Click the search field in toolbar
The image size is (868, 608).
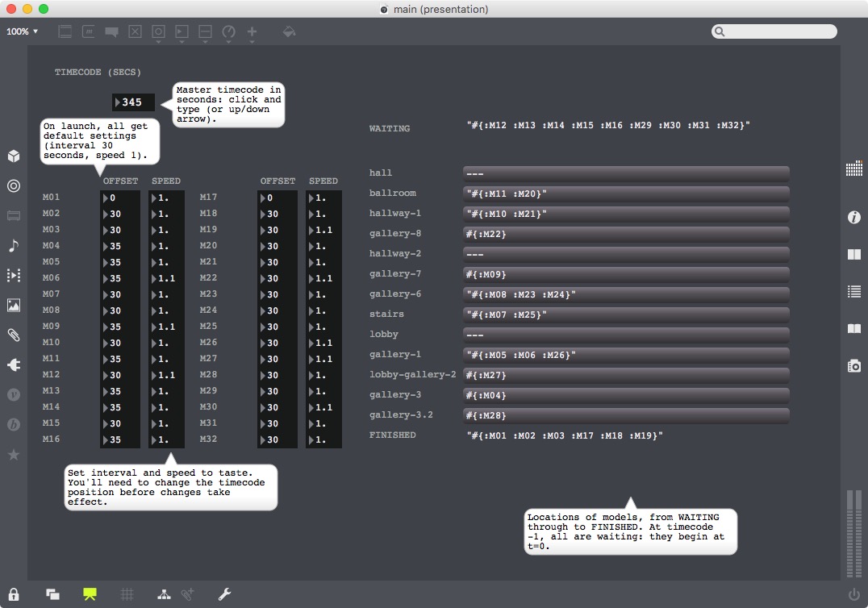(774, 31)
